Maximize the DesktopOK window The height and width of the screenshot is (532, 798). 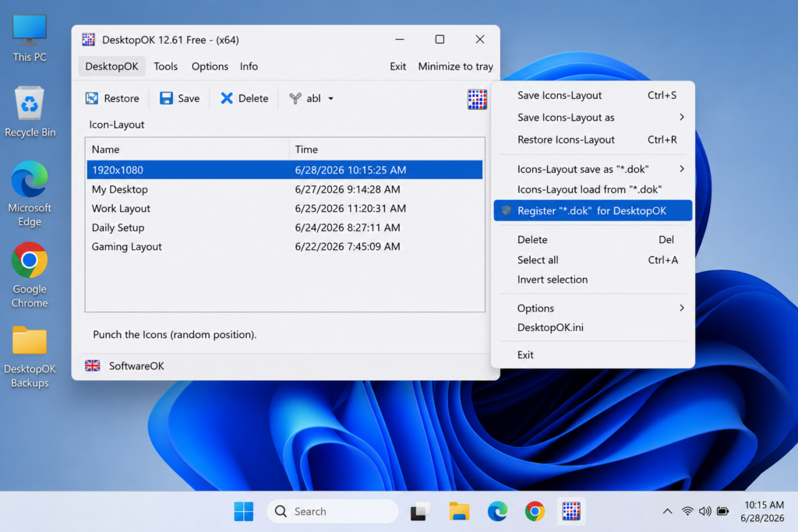point(440,39)
